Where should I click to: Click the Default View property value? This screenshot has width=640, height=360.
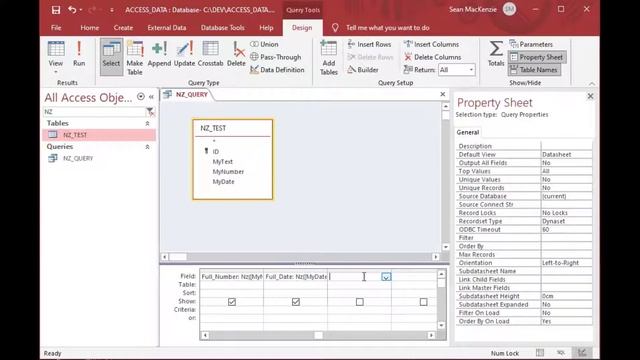point(566,155)
